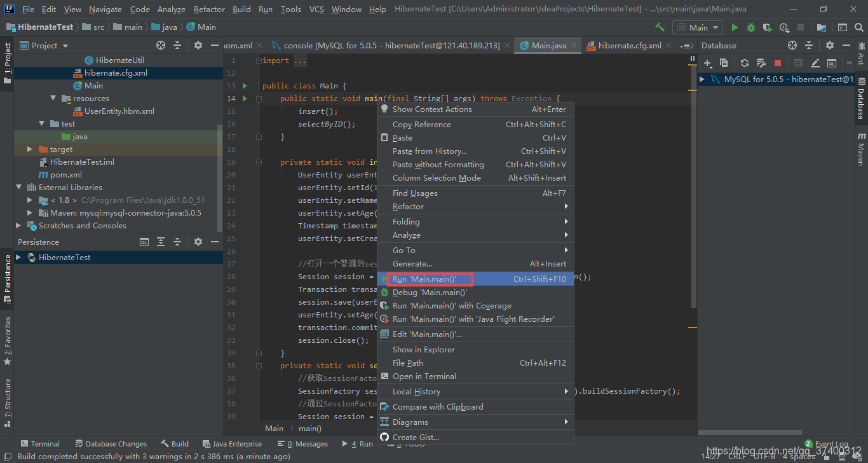Click the Project panel locate (crosshair) icon
The height and width of the screenshot is (463, 868).
[x=161, y=45]
